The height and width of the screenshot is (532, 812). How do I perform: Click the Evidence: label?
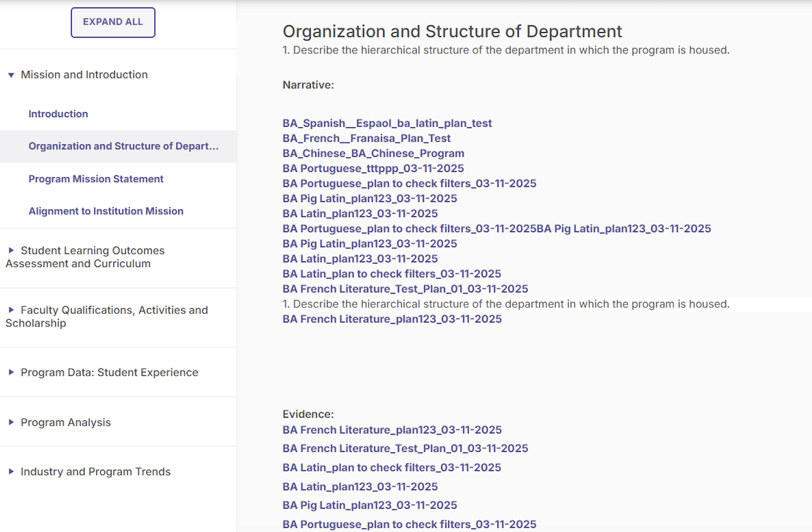[x=308, y=414]
